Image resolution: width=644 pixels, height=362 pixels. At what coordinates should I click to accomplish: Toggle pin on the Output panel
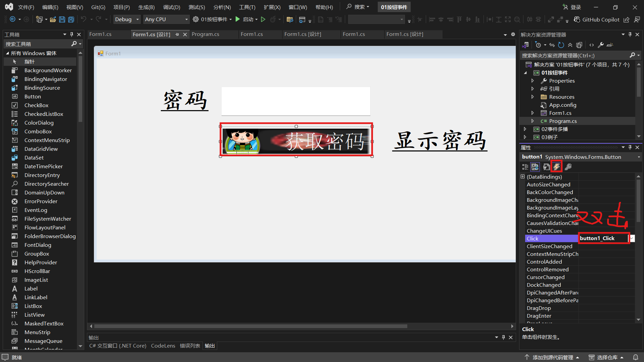[x=503, y=337]
